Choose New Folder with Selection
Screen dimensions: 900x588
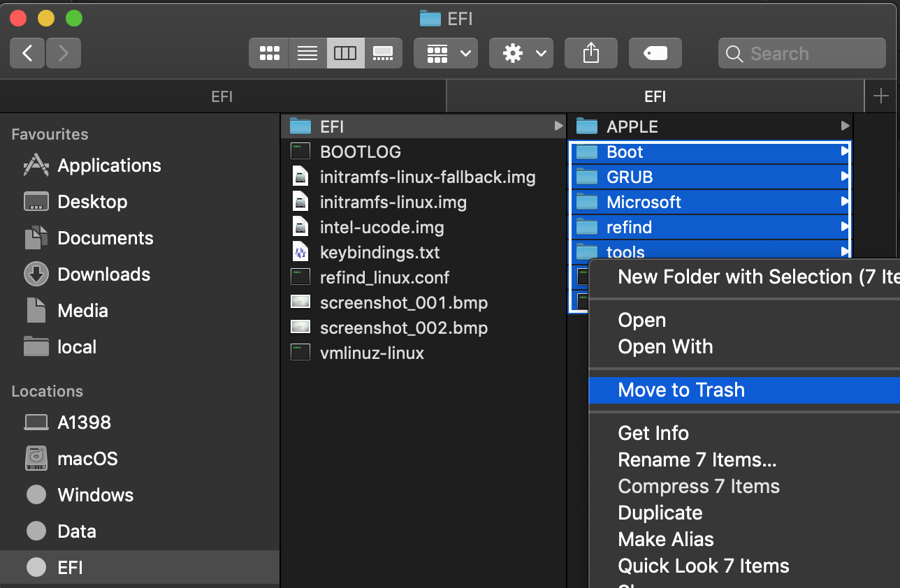click(x=745, y=277)
